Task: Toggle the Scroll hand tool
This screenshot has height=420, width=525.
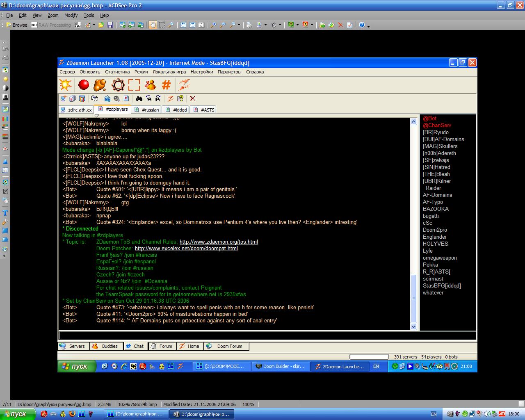Action: [x=153, y=25]
